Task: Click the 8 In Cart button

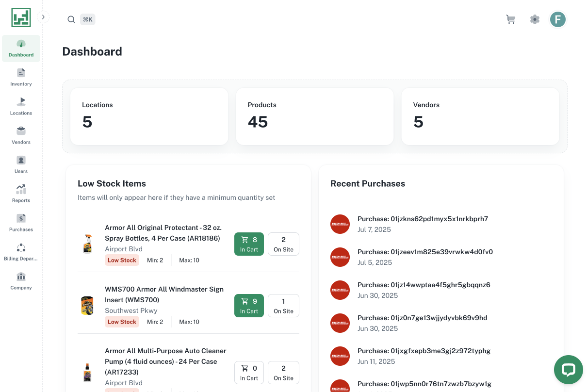Action: pos(249,244)
